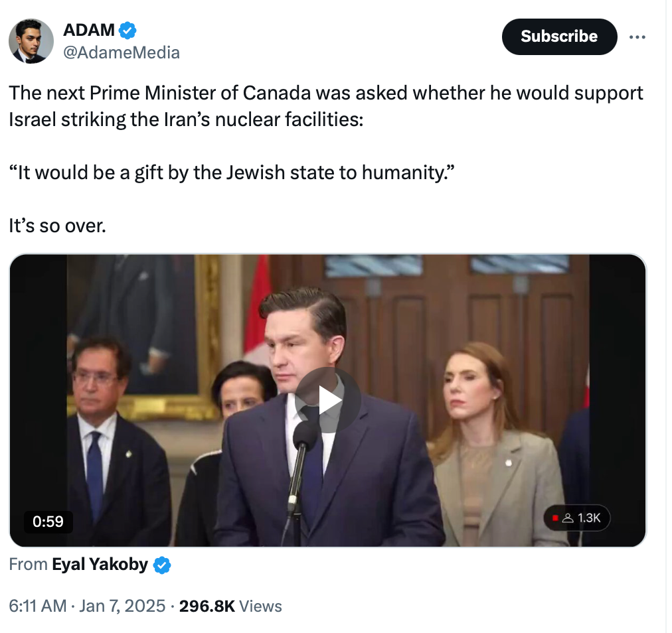Open the 6:11 AM Jan 7, 2025 timestamp

87,606
